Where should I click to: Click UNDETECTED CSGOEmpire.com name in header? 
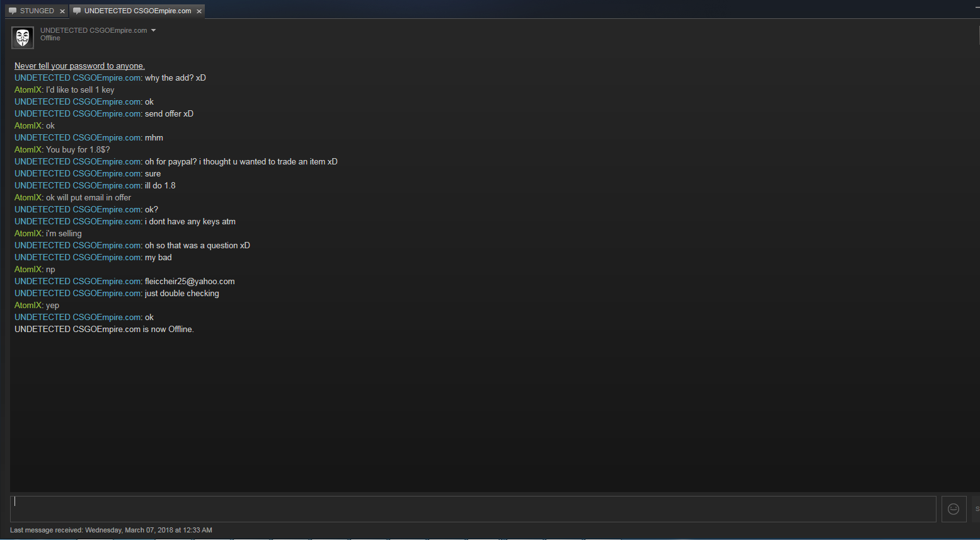click(93, 30)
